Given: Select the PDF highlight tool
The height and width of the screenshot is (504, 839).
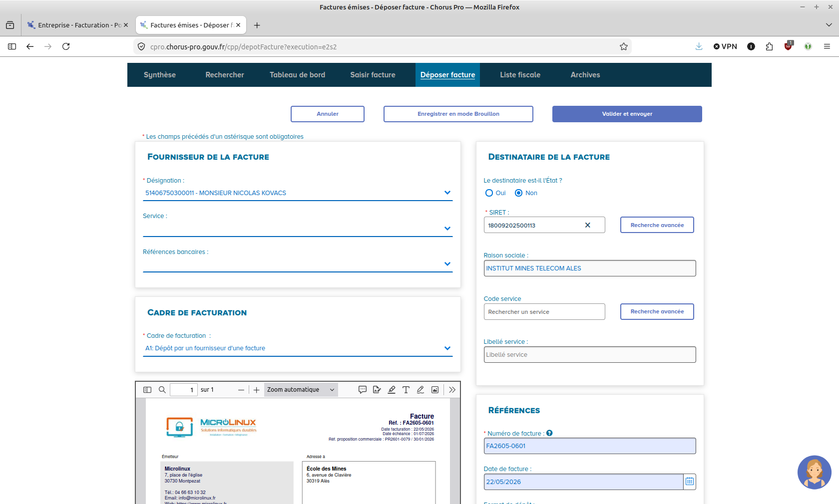Looking at the screenshot, I should [392, 390].
